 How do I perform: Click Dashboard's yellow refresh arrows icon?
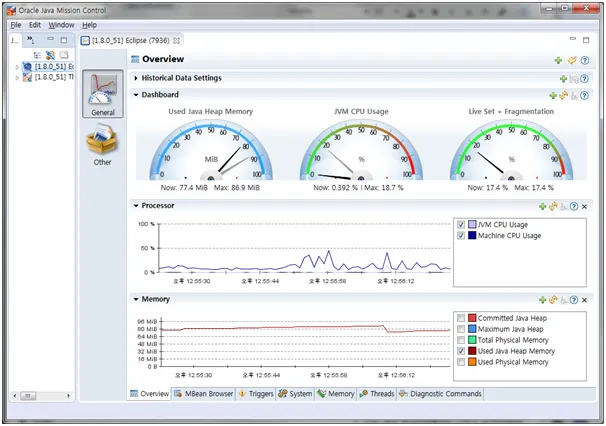pos(563,95)
